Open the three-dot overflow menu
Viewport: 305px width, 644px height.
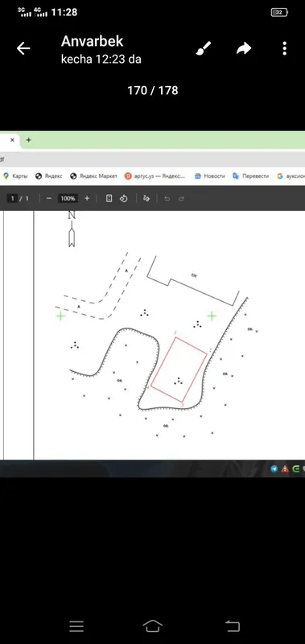[x=284, y=48]
